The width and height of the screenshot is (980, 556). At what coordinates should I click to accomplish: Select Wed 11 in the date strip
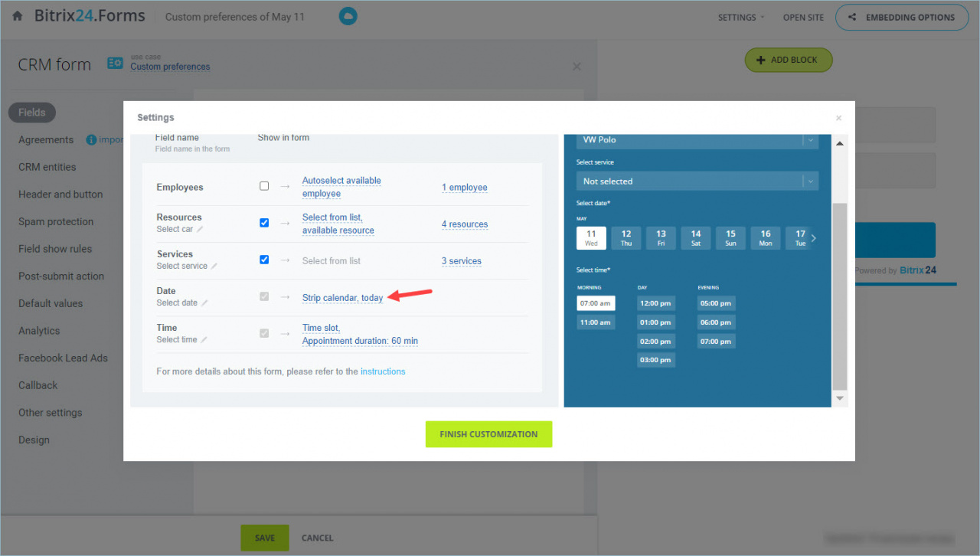tap(591, 237)
